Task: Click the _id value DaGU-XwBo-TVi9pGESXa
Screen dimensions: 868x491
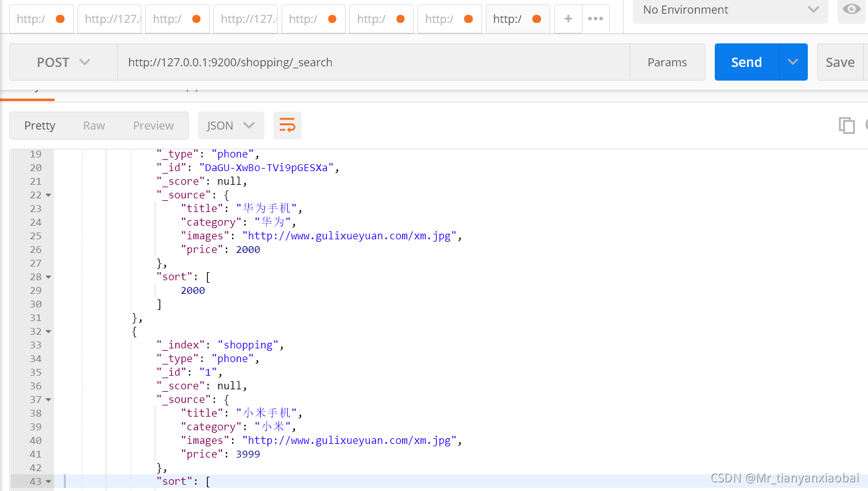Action: coord(267,167)
